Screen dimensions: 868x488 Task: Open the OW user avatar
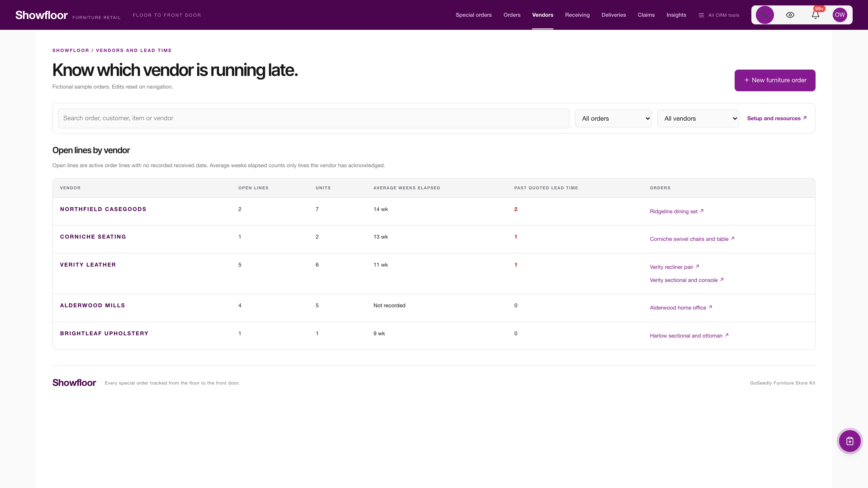(840, 15)
